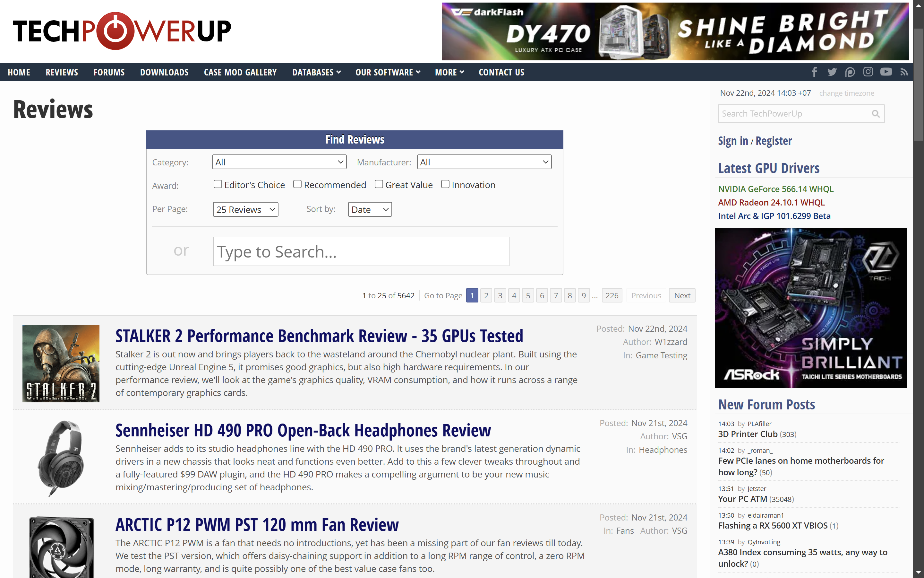This screenshot has width=924, height=578.
Task: Click the vertical page scrollbar thumb
Action: [918, 84]
